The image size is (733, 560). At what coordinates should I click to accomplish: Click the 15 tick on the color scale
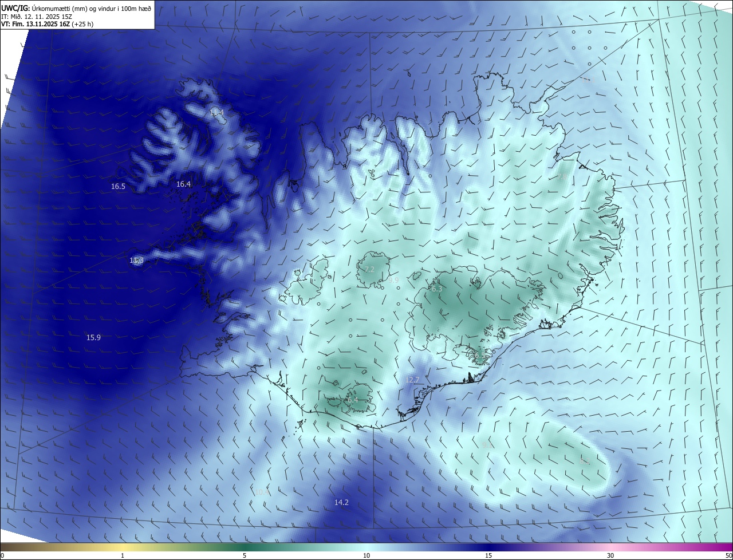pos(488,555)
